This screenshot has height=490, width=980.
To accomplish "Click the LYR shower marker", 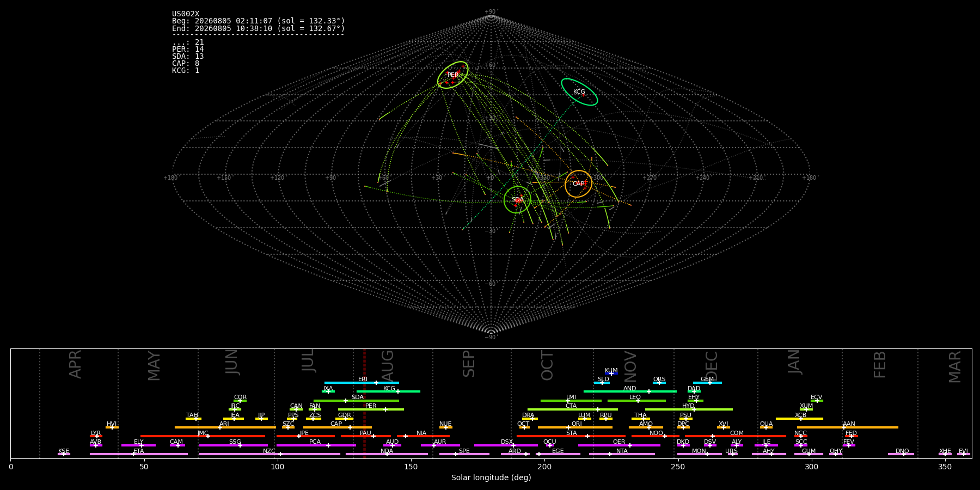I will pyautogui.click(x=96, y=436).
